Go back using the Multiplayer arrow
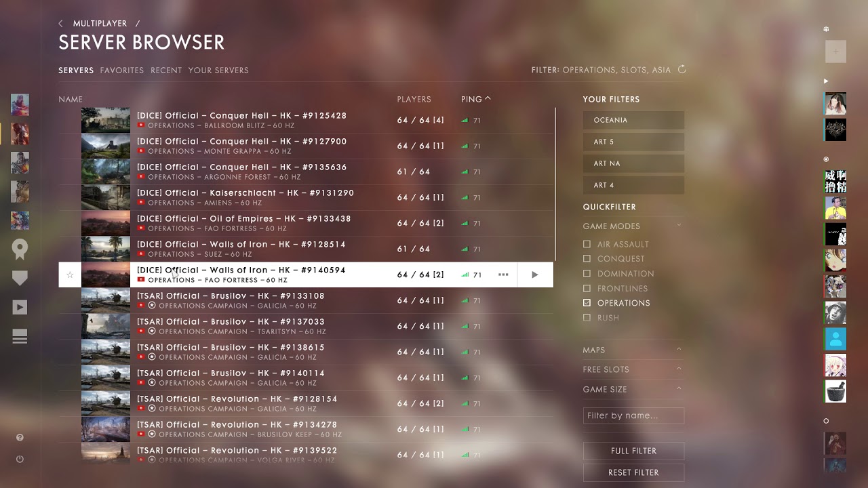This screenshot has width=868, height=488. click(x=60, y=24)
